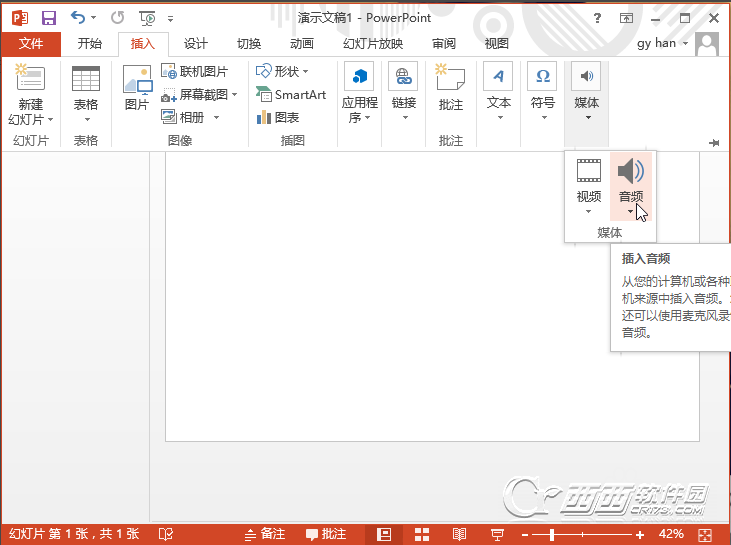Open the 文本 Text group
731x545 pixels.
click(499, 92)
